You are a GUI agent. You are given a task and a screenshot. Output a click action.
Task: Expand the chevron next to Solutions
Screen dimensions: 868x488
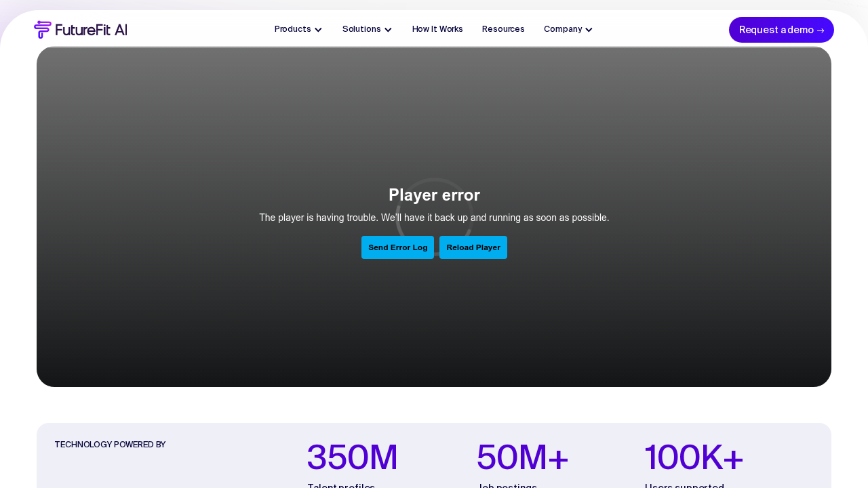point(388,30)
